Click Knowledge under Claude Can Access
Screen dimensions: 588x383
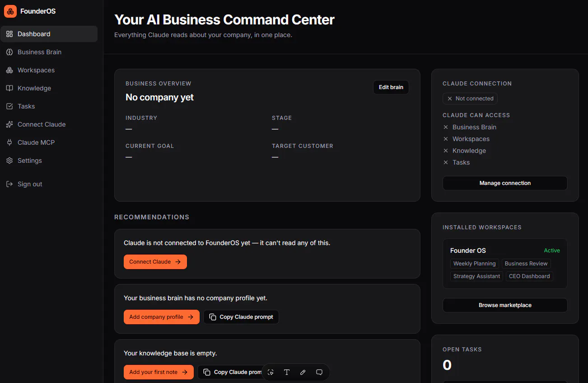469,151
